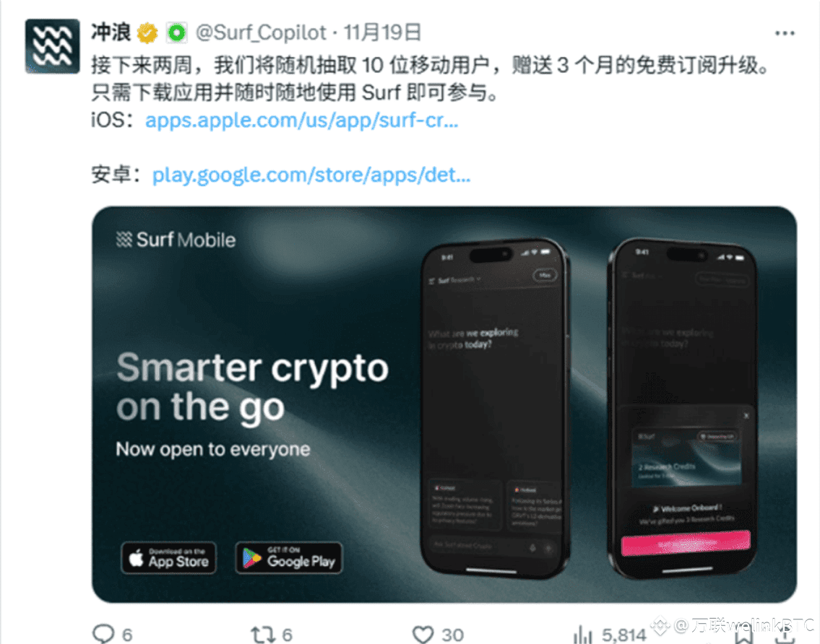Click the green affiliate badge icon

click(177, 33)
